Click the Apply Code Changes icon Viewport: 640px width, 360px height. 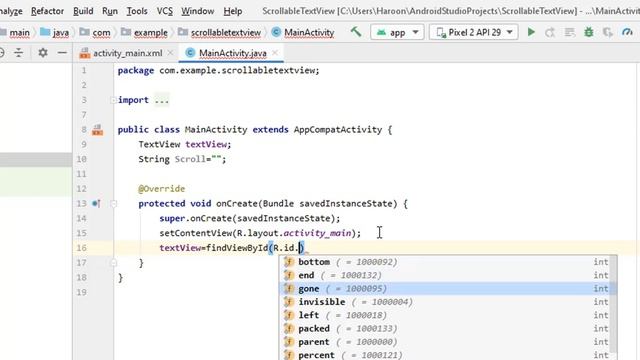[x=569, y=32]
